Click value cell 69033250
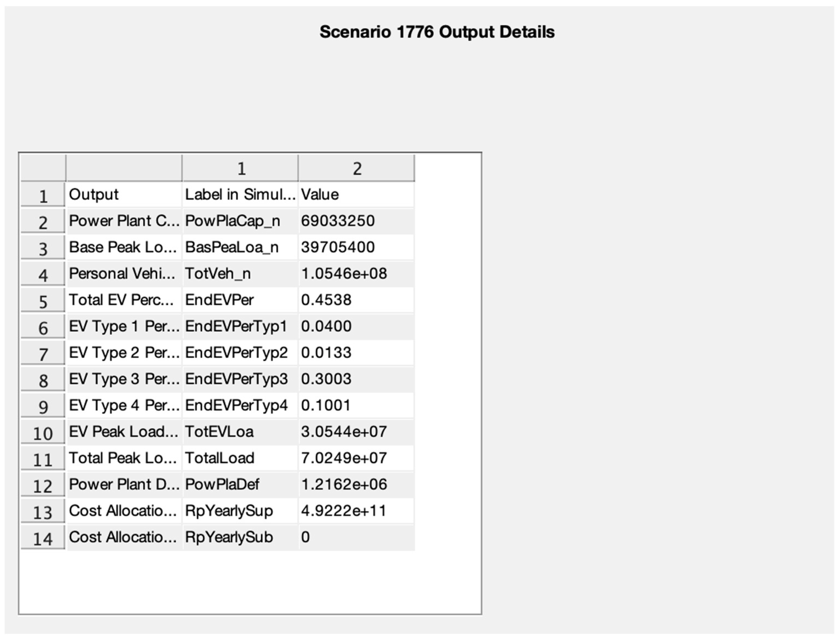The width and height of the screenshot is (840, 640). tap(356, 221)
